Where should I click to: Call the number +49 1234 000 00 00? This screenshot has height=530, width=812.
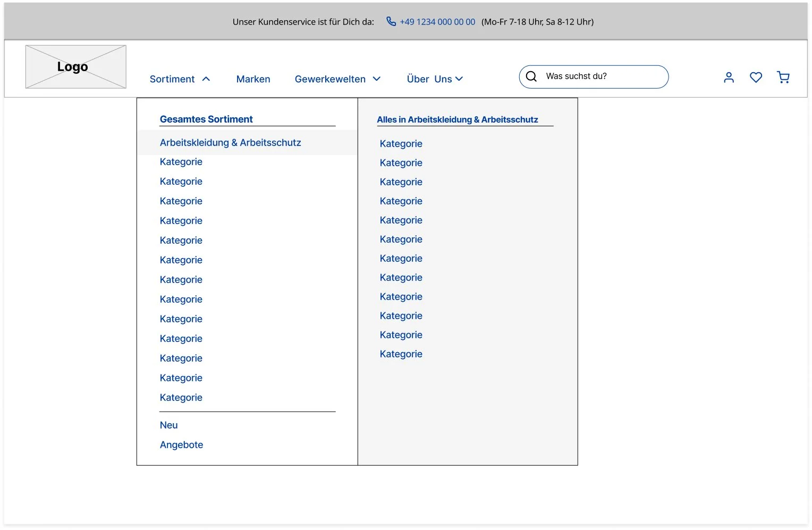click(437, 22)
